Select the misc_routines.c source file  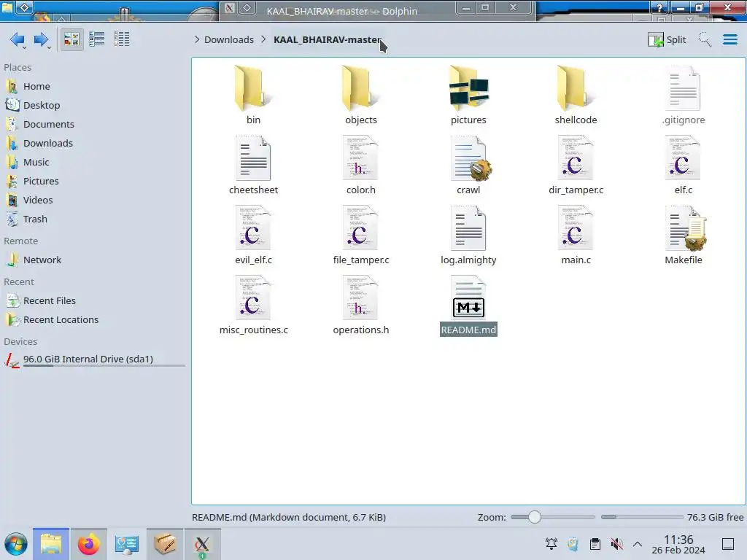click(x=253, y=306)
